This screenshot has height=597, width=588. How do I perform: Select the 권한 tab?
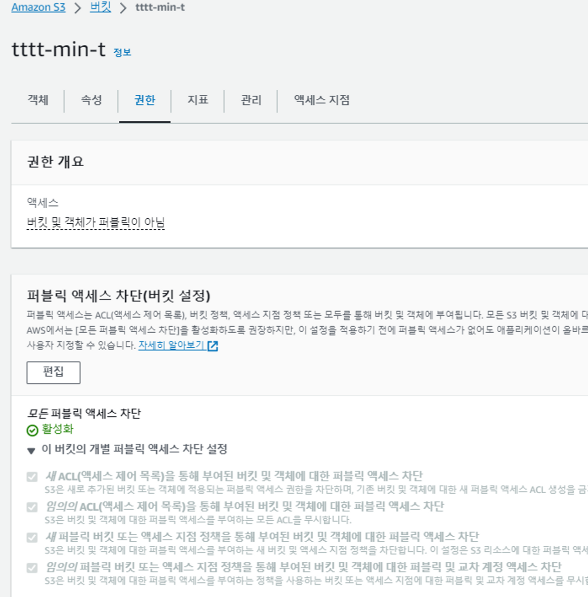(145, 100)
